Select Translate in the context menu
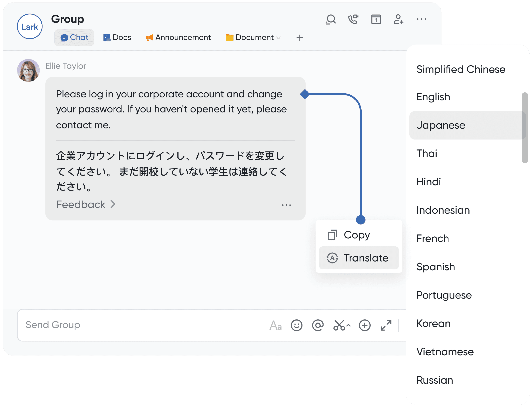Screen dimensions: 532x408 tap(359, 258)
